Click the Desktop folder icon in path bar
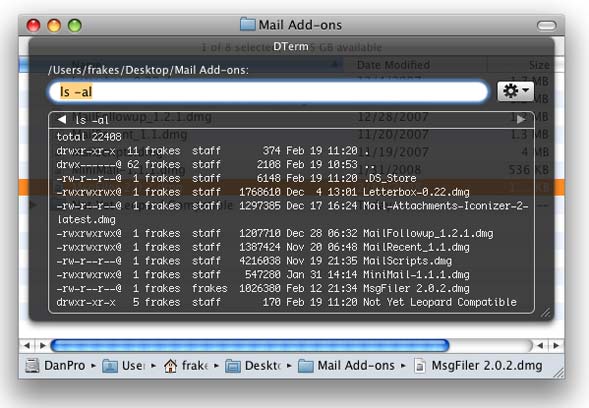This screenshot has width=589, height=408. point(233,366)
